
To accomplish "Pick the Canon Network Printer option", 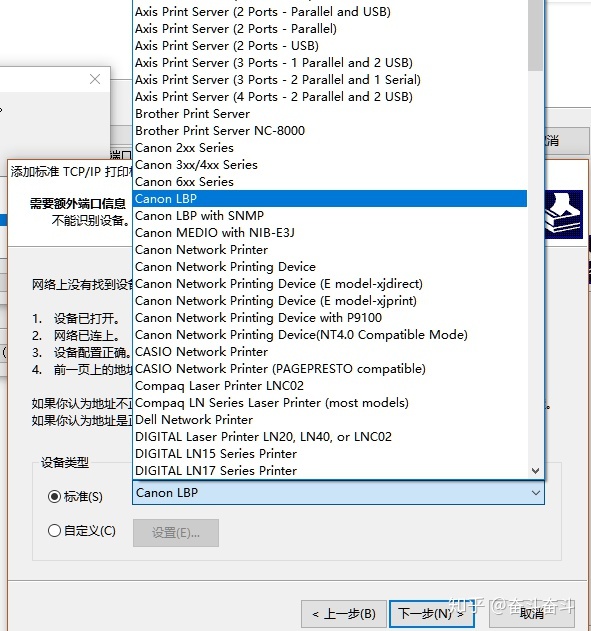I will coord(330,250).
